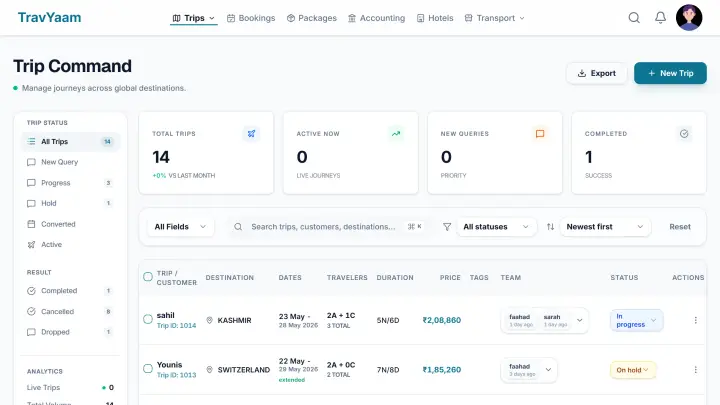Screen dimensions: 720x405
Task: Click the Younis customer name
Action: [169, 365]
